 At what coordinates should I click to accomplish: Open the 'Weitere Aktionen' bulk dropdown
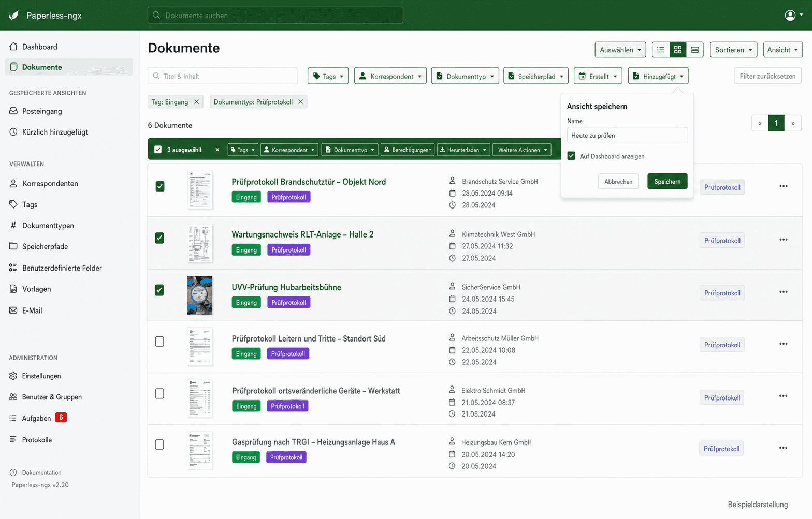coord(522,150)
